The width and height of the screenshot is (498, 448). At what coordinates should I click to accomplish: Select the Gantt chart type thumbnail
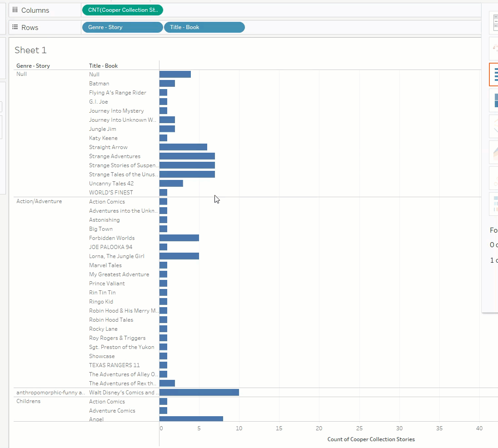point(493,204)
